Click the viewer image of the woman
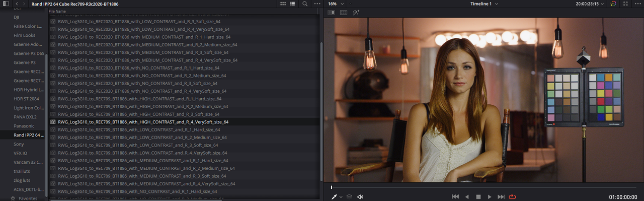 pos(484,100)
